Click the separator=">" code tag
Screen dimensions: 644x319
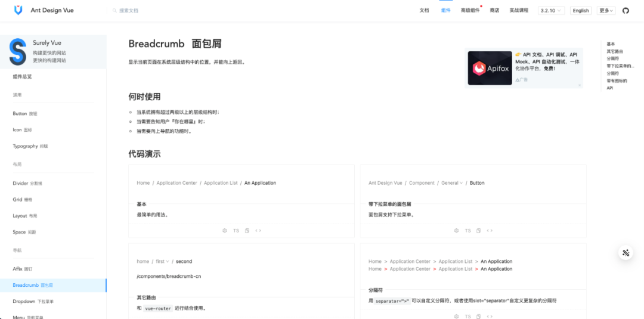(x=392, y=301)
